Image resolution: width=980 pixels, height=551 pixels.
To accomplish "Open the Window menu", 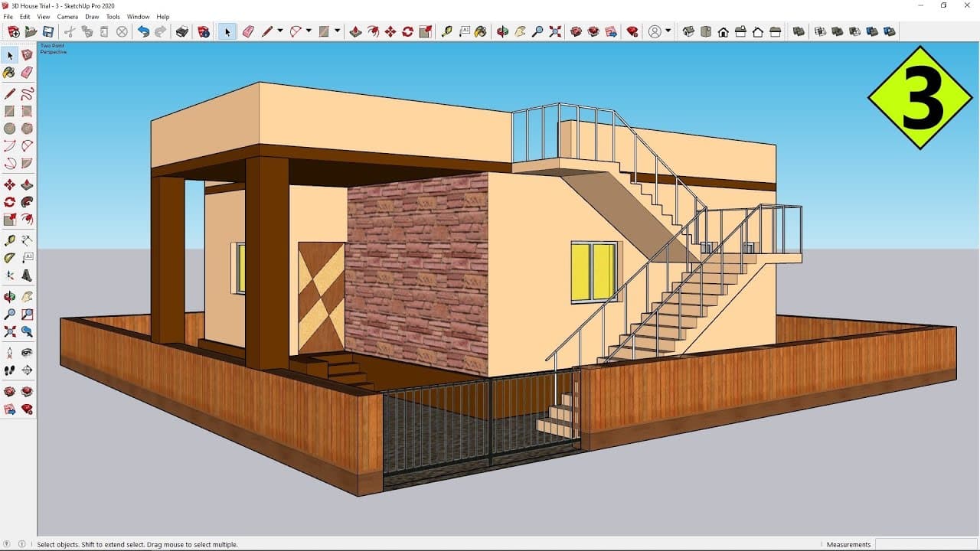I will pos(139,16).
